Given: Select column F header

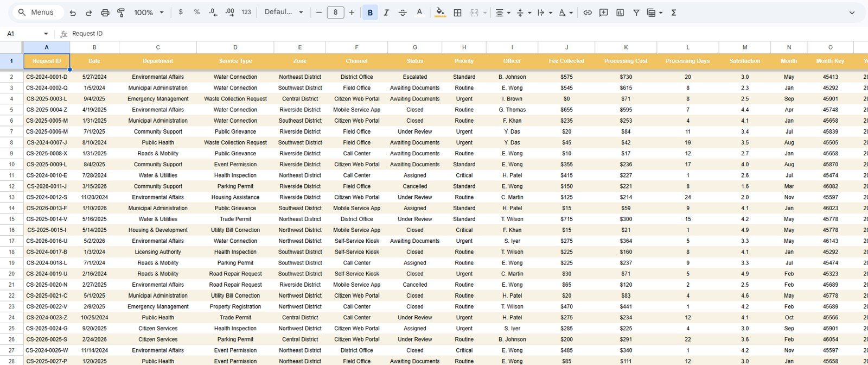Looking at the screenshot, I should [x=356, y=47].
